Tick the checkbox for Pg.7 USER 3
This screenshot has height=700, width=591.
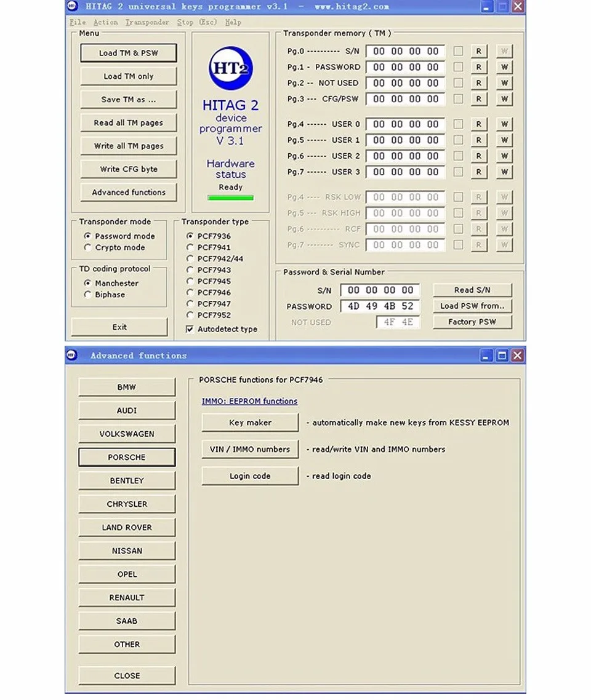point(458,172)
